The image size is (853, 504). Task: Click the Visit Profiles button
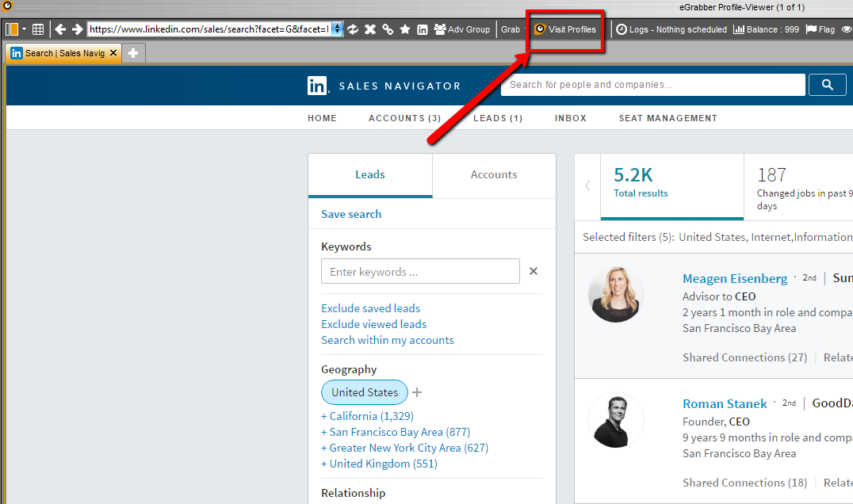click(x=565, y=29)
